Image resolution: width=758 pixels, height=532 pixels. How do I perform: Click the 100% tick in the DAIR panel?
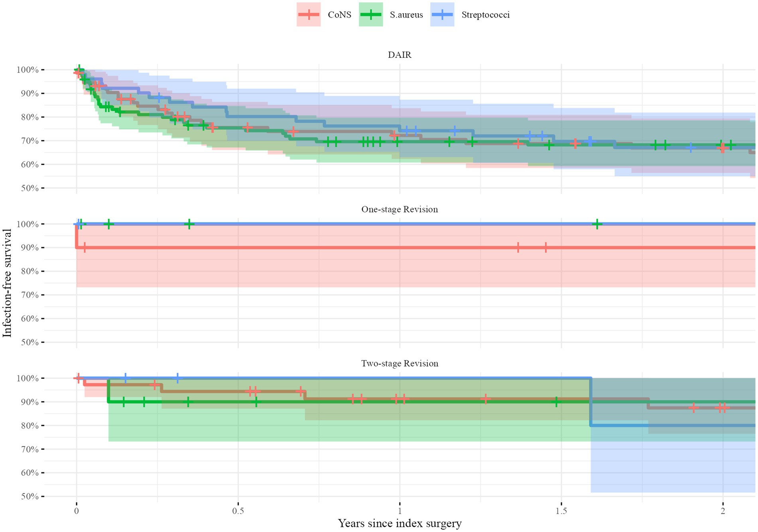pos(28,70)
